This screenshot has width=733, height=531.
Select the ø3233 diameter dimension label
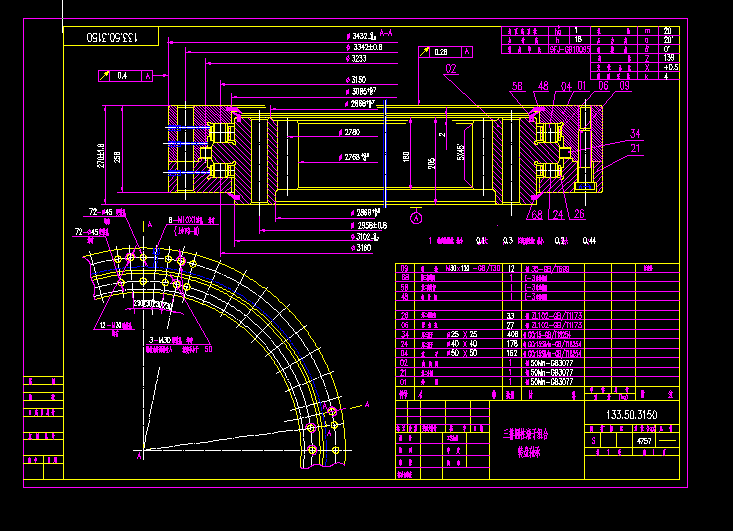pos(356,58)
